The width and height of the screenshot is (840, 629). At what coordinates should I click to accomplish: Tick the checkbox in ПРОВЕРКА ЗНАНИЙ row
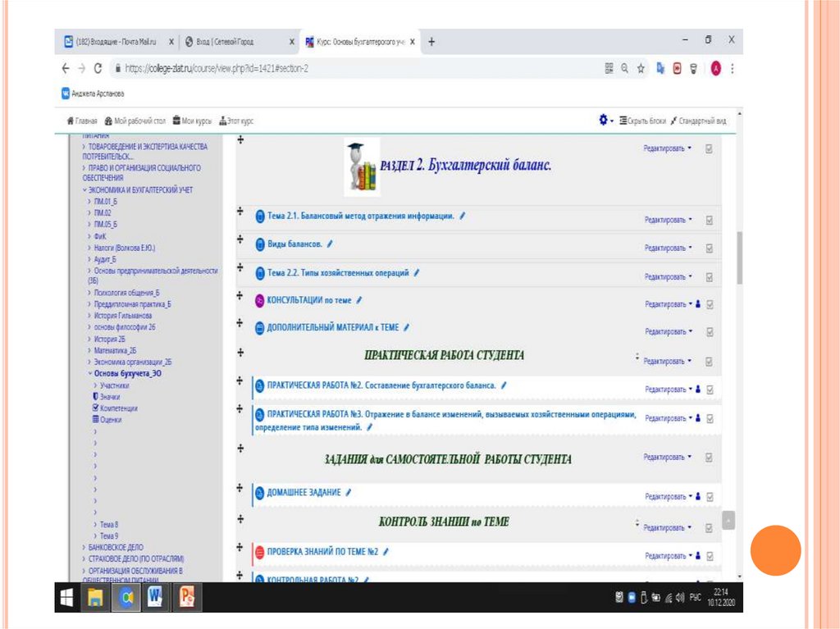tap(710, 556)
